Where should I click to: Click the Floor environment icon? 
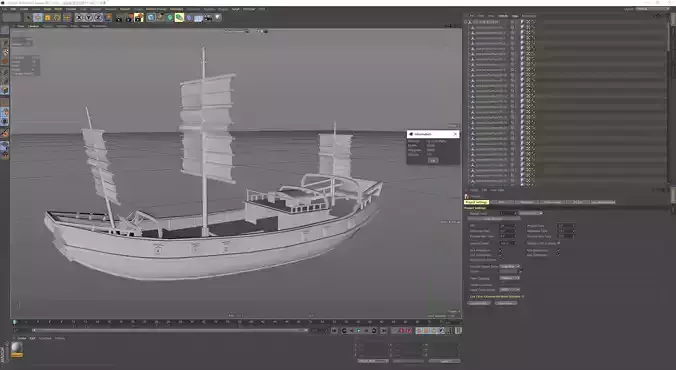(198, 18)
